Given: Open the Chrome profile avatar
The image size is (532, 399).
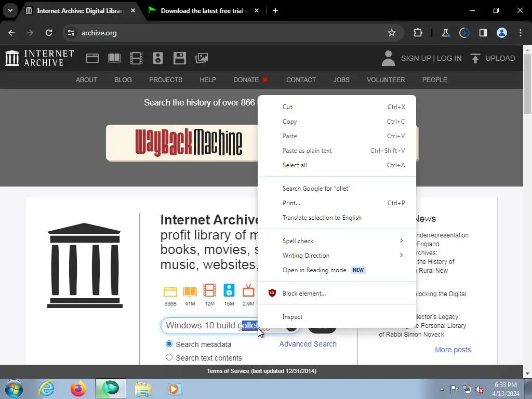Looking at the screenshot, I should point(502,33).
